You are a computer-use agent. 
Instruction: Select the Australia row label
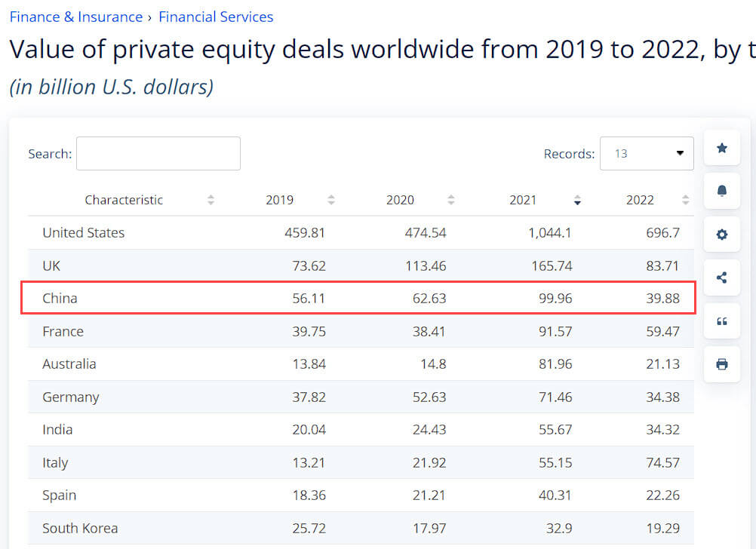[x=69, y=364]
